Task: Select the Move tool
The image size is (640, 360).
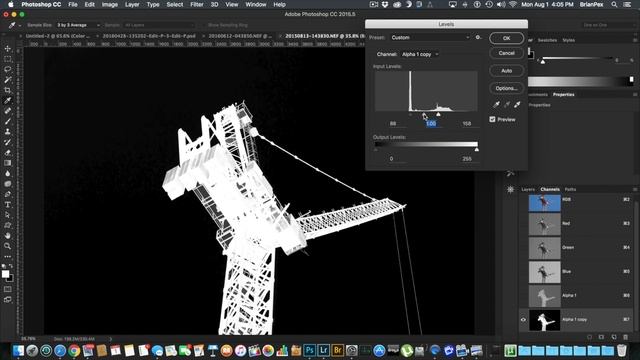Action: coord(8,49)
